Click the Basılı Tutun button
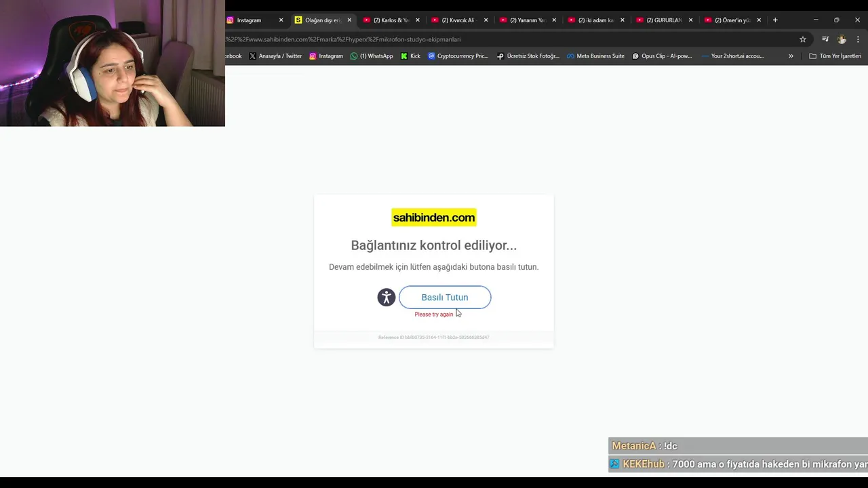This screenshot has height=488, width=868. [x=445, y=298]
